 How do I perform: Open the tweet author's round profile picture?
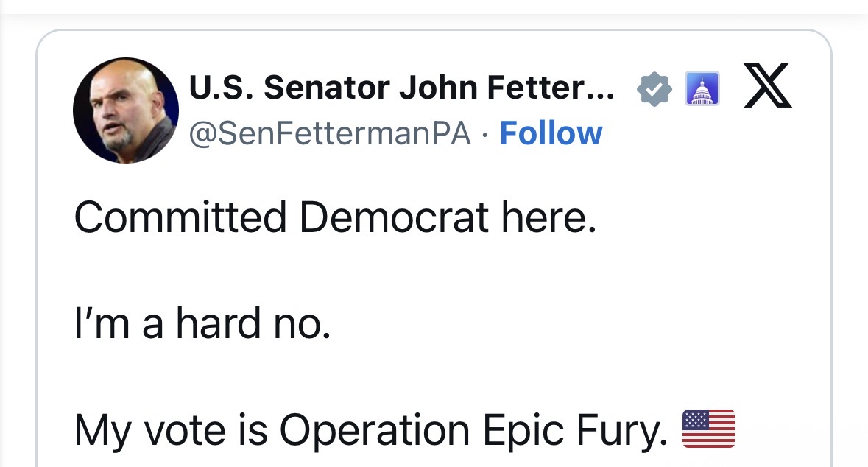click(x=126, y=110)
